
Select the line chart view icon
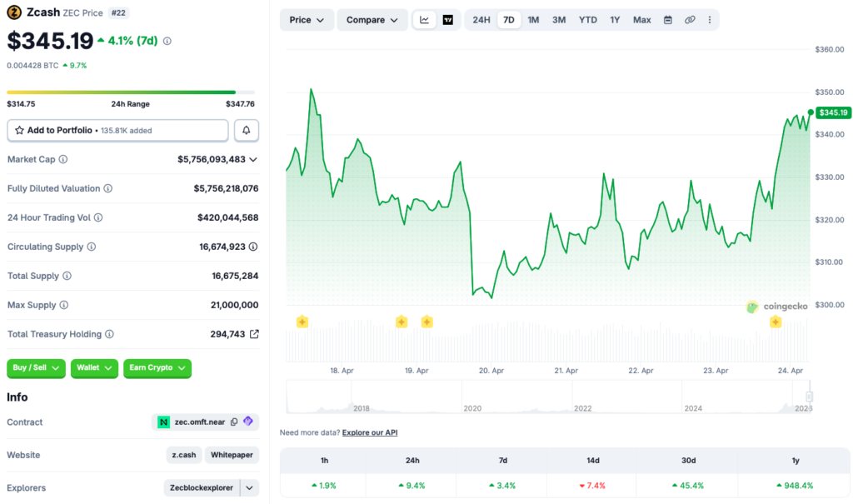425,19
